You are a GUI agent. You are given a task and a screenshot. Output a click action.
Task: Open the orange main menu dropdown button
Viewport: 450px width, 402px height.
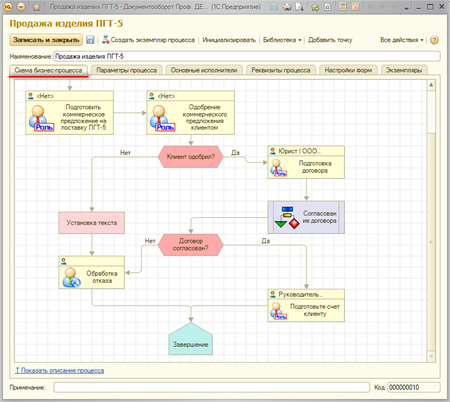[x=21, y=7]
